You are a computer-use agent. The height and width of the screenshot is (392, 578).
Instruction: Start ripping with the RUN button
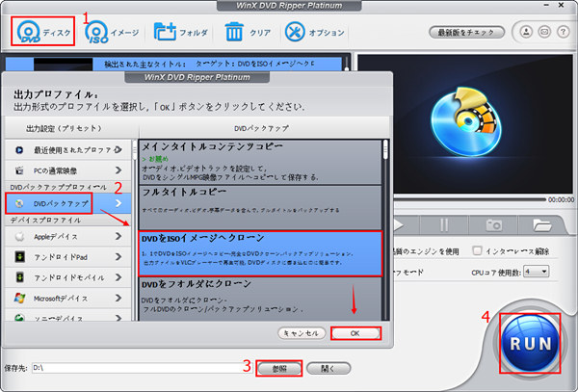(530, 343)
